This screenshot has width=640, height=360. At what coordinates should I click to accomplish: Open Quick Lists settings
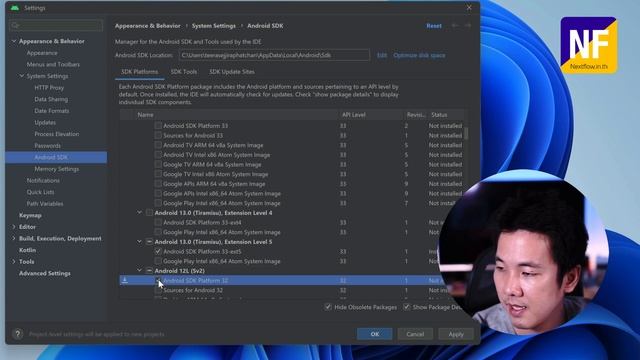(40, 192)
